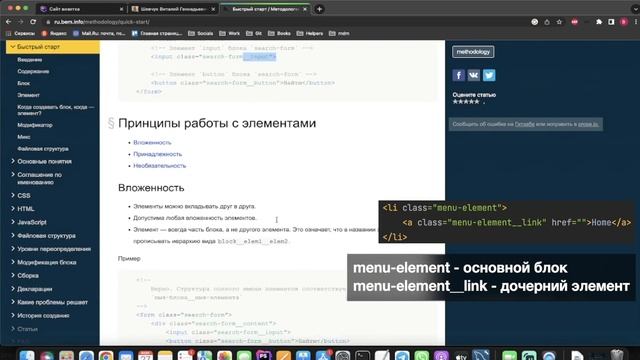The width and height of the screenshot is (640, 360).
Task: Go to 'Элемент' in sidebar
Action: (28, 95)
